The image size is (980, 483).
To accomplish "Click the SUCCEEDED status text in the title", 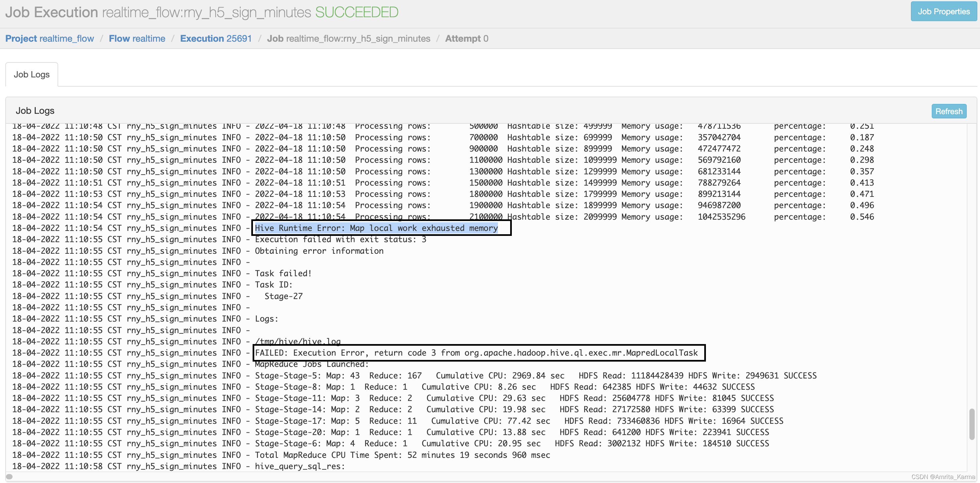I will point(356,12).
